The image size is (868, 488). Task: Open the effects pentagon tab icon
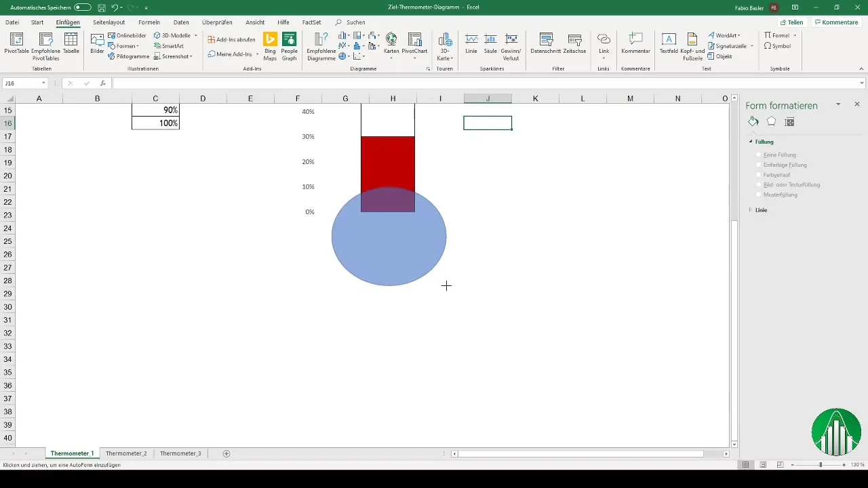pos(771,121)
